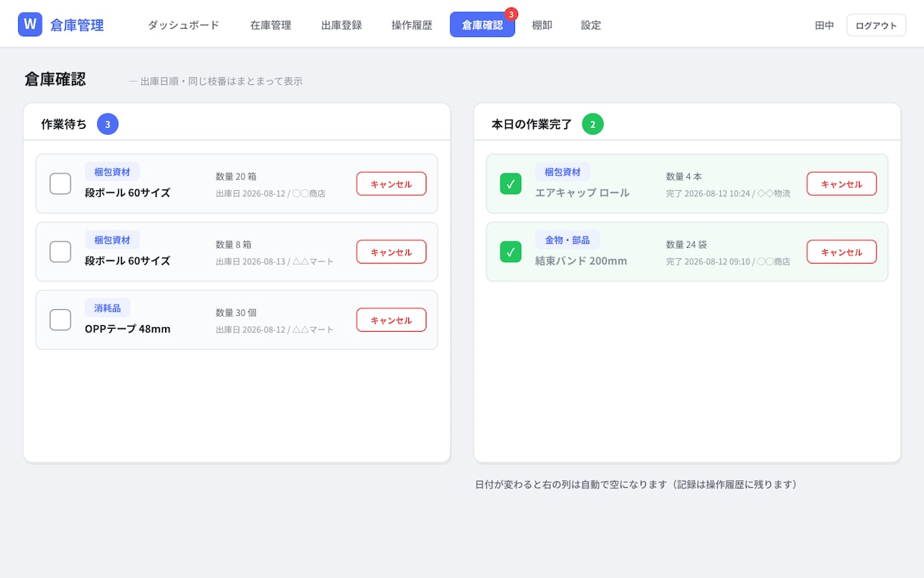The height and width of the screenshot is (578, 924).
Task: Click the red 3 notification badge
Action: pos(511,14)
